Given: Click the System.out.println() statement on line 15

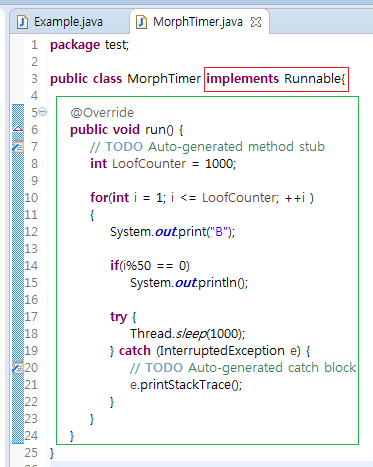Looking at the screenshot, I should click(x=189, y=283).
